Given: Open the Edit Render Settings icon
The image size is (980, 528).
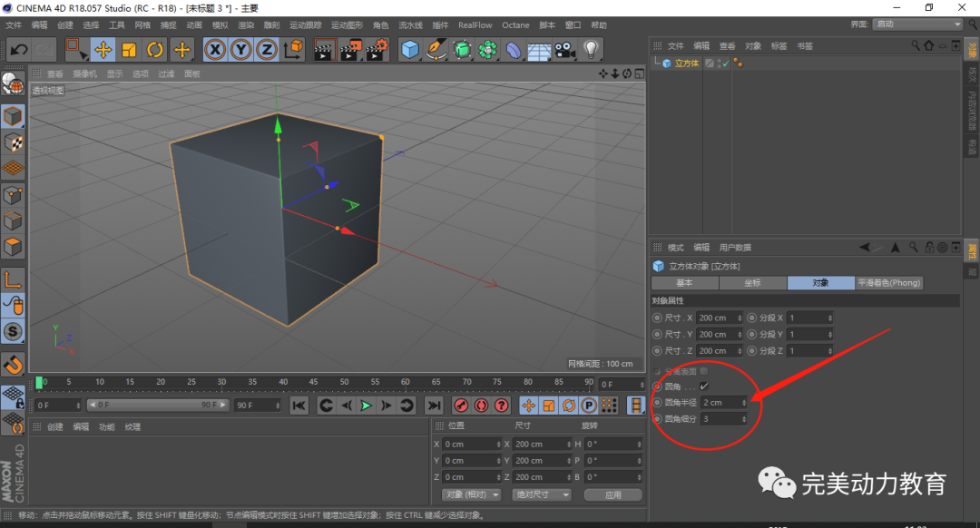Looking at the screenshot, I should [x=377, y=50].
